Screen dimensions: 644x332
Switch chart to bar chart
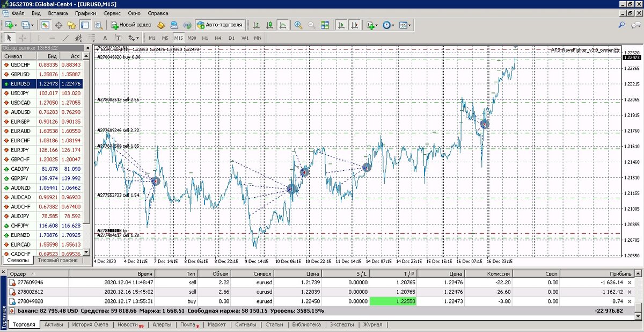(257, 25)
